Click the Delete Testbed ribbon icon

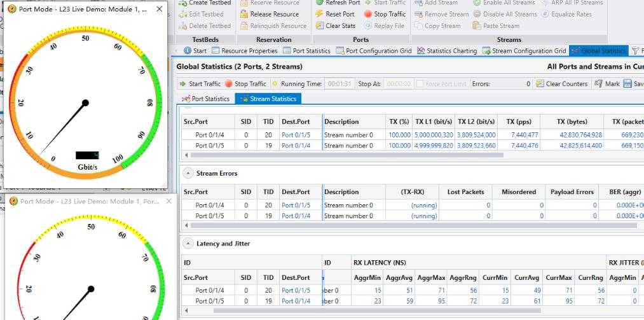tap(183, 25)
